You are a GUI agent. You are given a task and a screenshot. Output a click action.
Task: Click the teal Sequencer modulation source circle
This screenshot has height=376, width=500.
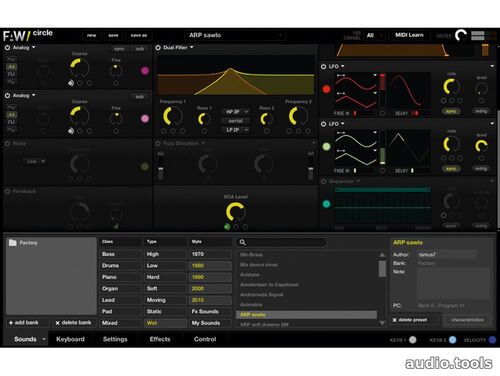coord(326,204)
